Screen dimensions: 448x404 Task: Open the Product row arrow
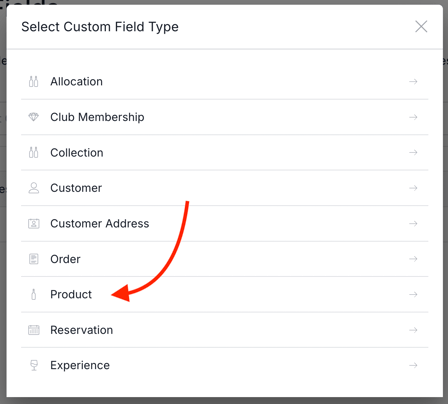(413, 294)
